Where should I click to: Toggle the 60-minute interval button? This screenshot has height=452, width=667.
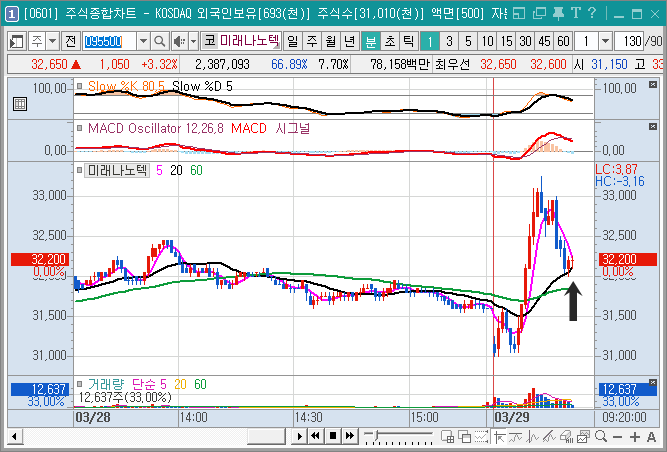pyautogui.click(x=563, y=41)
